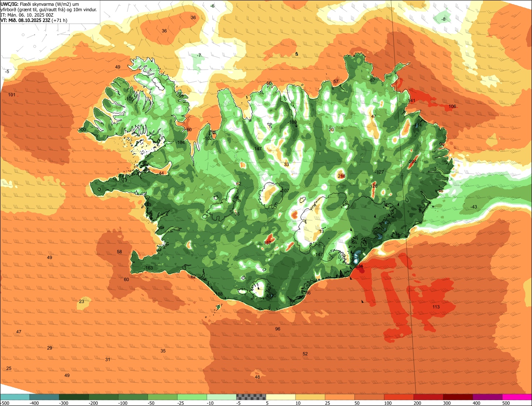Click the dark teal -400 to -300 legend swatch
532x406 pixels.
click(x=44, y=397)
